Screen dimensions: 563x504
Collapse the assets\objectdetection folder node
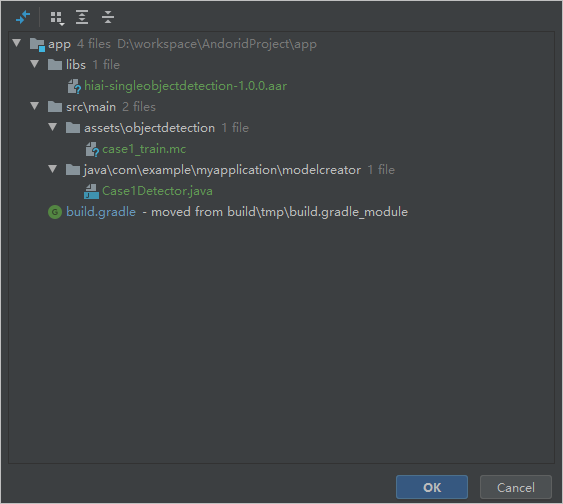point(53,127)
